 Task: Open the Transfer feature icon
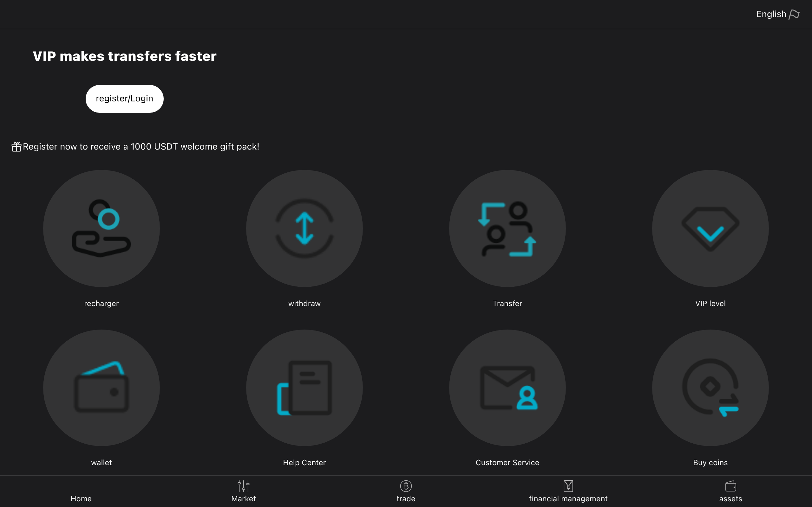click(x=507, y=228)
